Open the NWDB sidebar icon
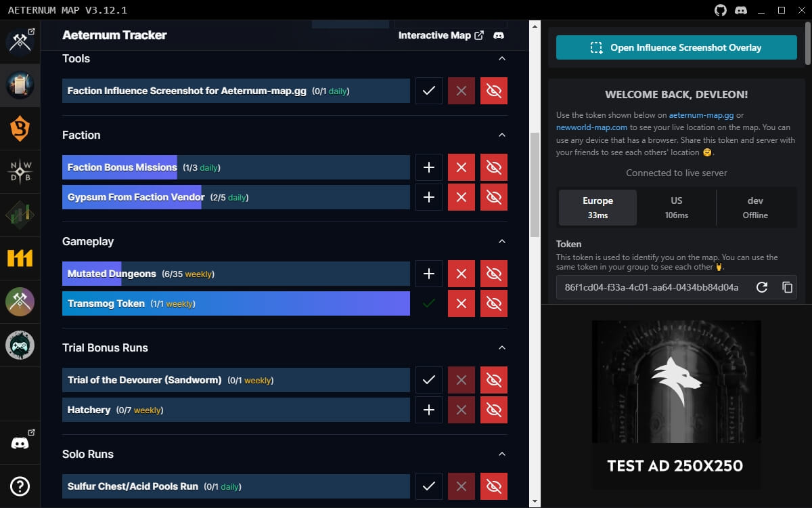812x508 pixels. click(20, 172)
